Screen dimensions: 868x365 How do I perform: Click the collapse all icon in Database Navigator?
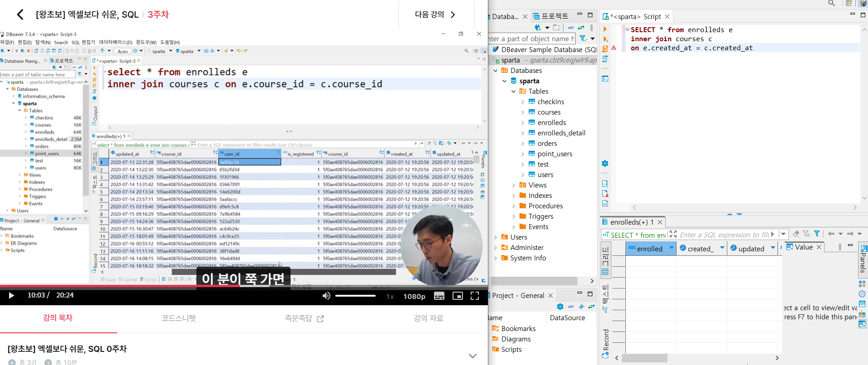571,28
